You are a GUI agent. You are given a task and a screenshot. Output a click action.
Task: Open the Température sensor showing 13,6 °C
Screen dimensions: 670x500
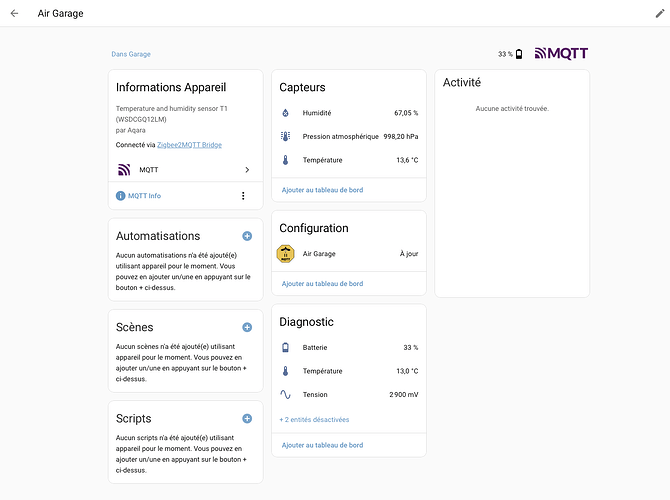tap(349, 160)
